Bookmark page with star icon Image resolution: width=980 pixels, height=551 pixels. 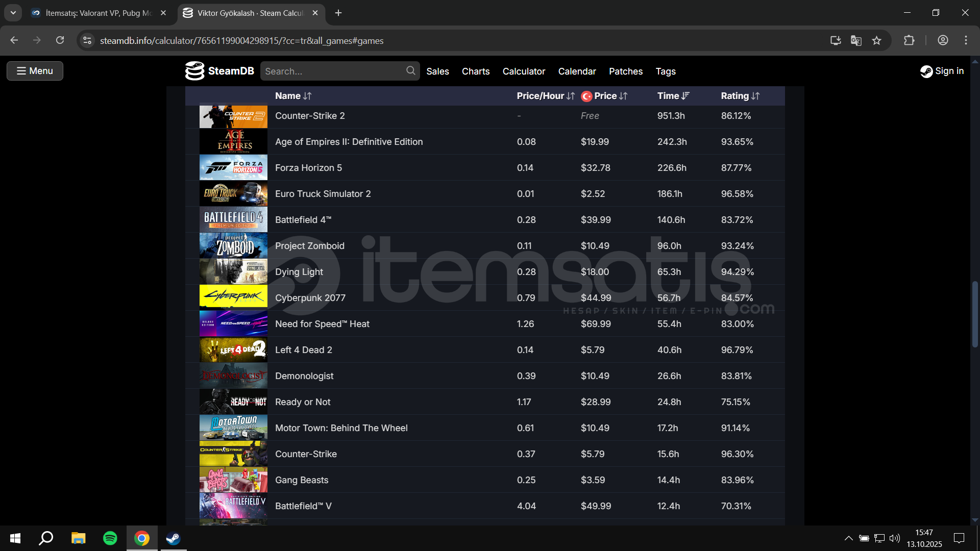pos(876,40)
